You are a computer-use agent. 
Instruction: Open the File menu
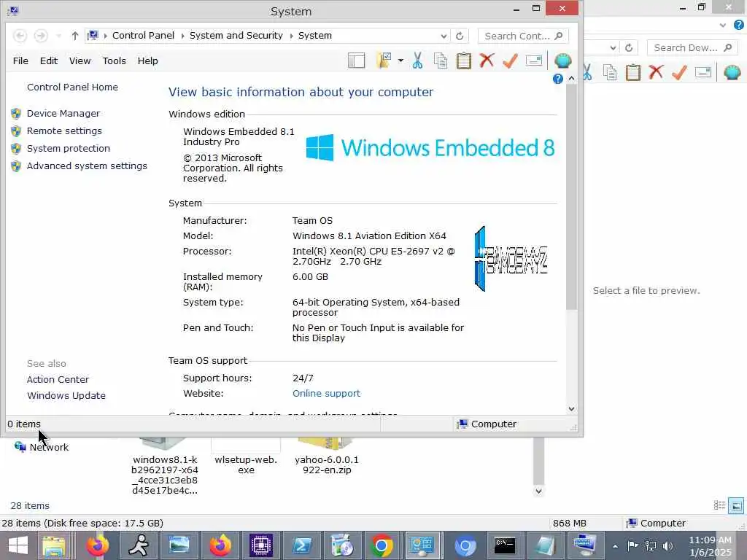pyautogui.click(x=20, y=61)
